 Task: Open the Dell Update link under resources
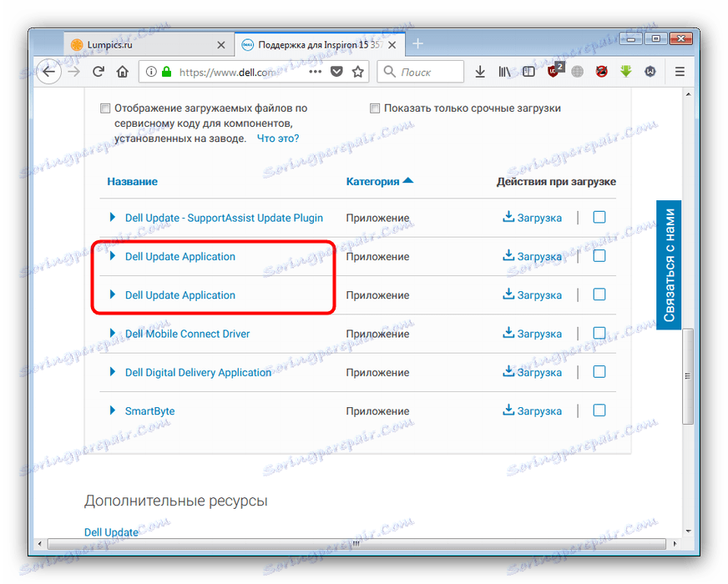coord(111,532)
